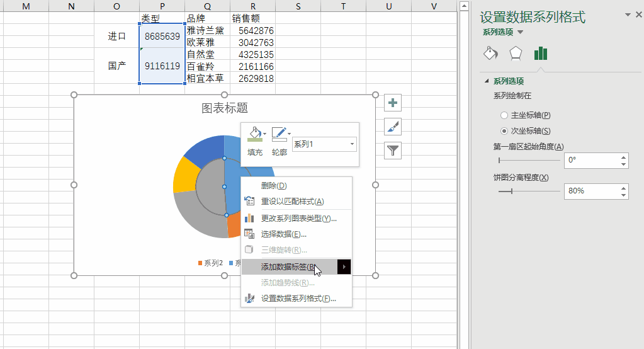Select the cell with 4325135
This screenshot has width=644, height=349.
[x=253, y=54]
